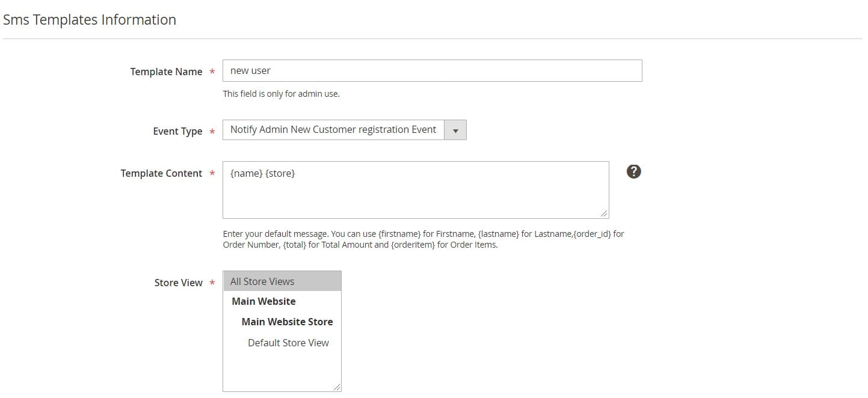Click the 'This field is only for admin use.' note
The width and height of the screenshot is (868, 398).
(281, 94)
